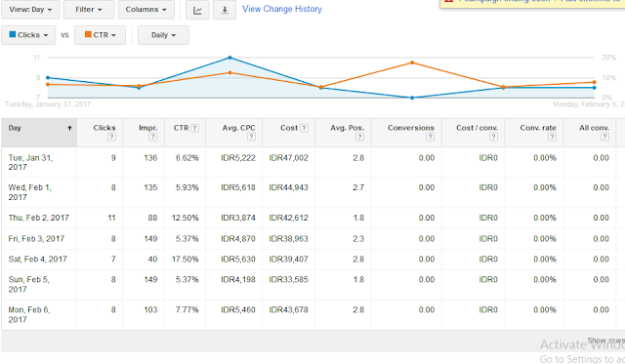Sort by Avg. CPC column header
The height and width of the screenshot is (364, 625).
238,128
